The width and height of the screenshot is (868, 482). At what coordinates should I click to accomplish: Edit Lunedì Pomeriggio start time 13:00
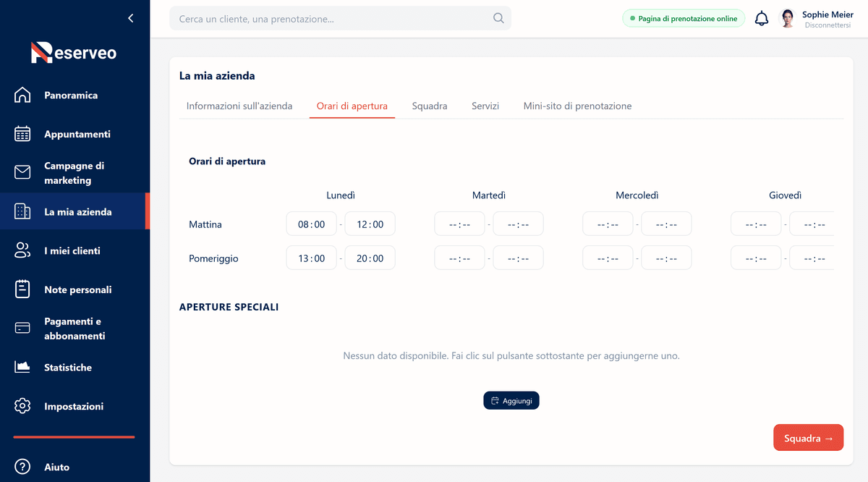pyautogui.click(x=312, y=258)
